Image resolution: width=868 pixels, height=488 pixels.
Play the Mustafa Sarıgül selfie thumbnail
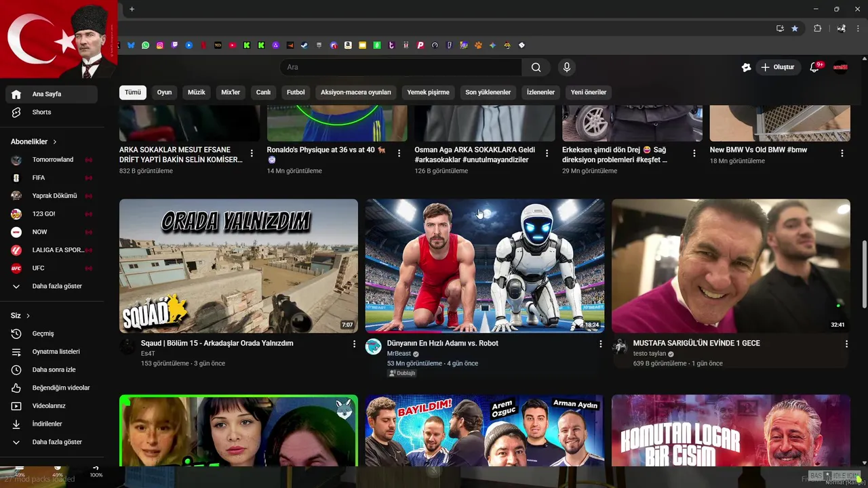731,266
